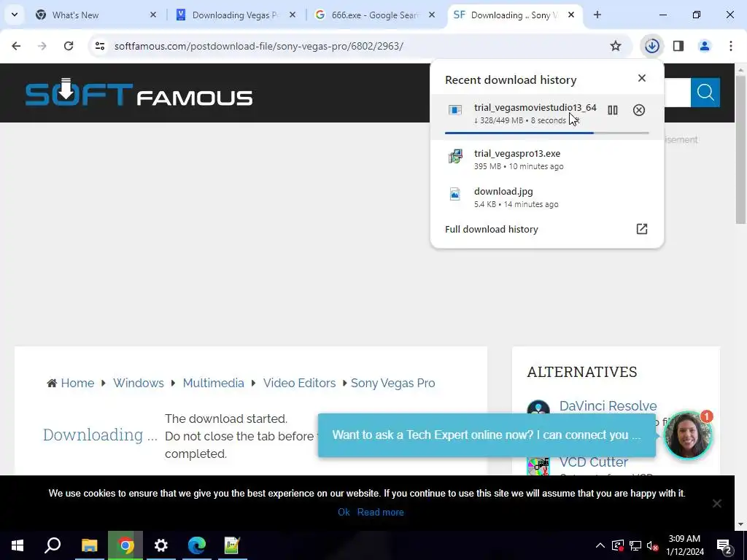The image size is (747, 560).
Task: Click trial_vegaspro13.exe installer file icon
Action: coord(455,157)
